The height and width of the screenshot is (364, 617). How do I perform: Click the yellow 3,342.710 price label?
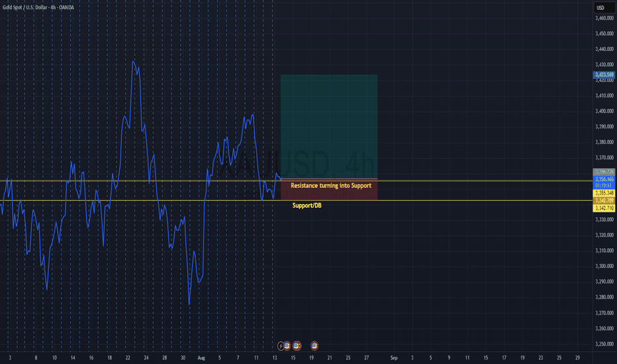604,208
